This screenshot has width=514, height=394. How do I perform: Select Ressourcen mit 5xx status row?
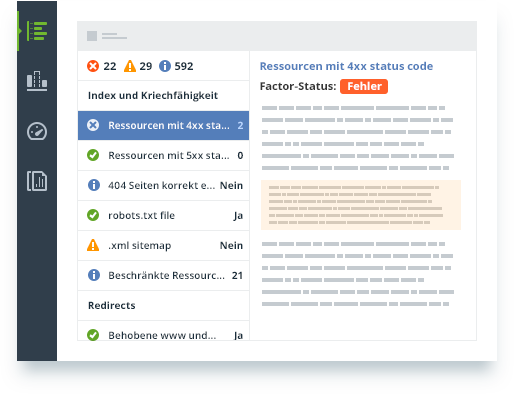[163, 155]
